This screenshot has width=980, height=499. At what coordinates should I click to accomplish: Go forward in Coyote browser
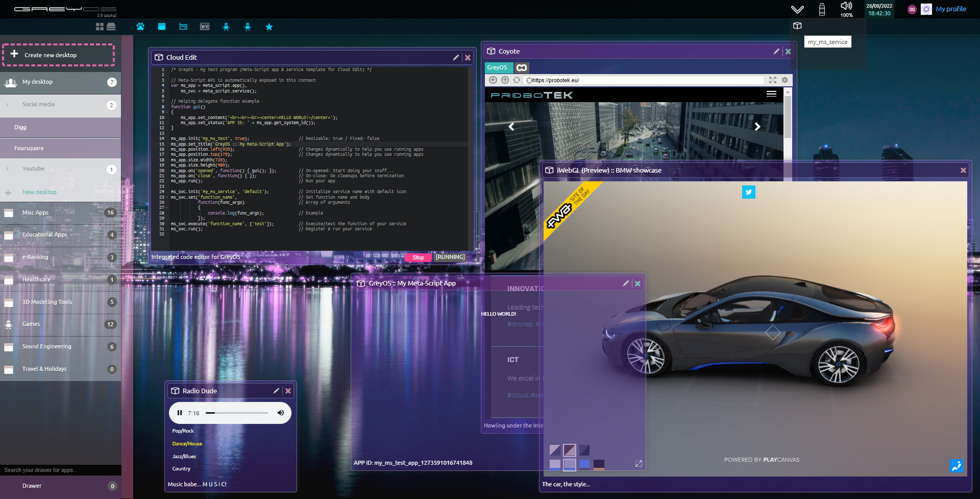[505, 80]
